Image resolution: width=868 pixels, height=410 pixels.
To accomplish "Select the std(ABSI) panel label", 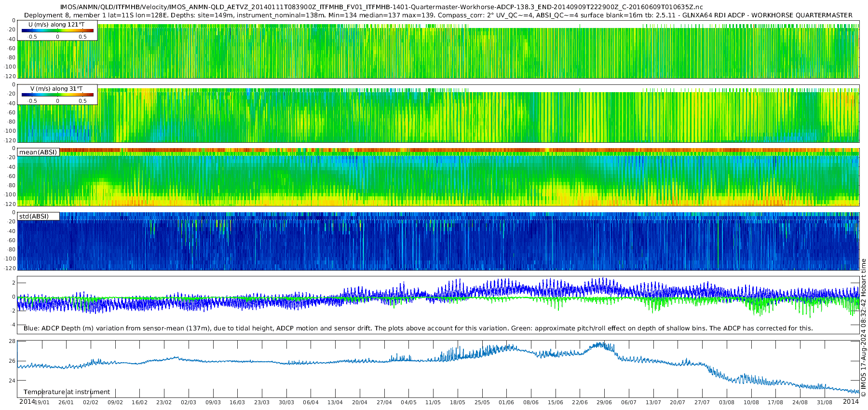I will coord(34,217).
